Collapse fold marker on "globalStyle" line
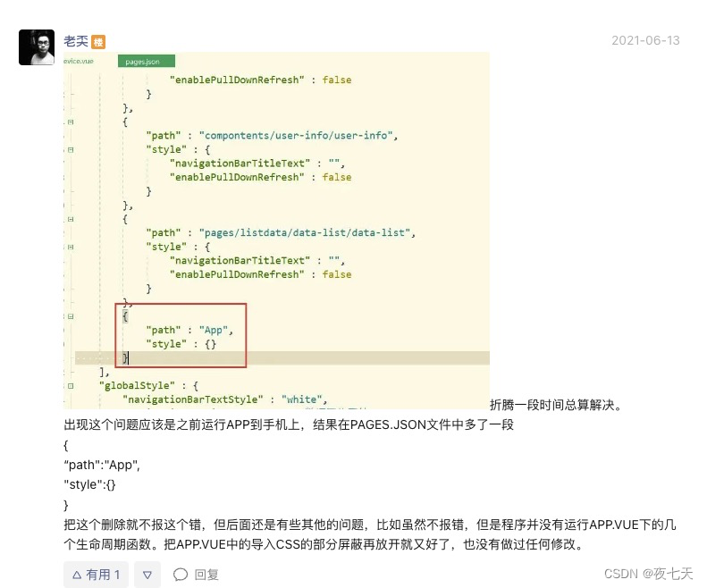This screenshot has width=707, height=588. 71,386
